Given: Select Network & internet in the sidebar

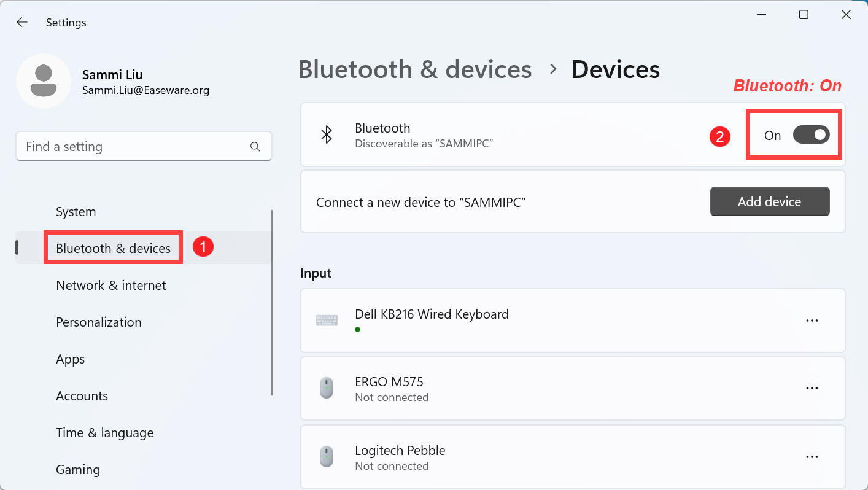Looking at the screenshot, I should click(110, 285).
